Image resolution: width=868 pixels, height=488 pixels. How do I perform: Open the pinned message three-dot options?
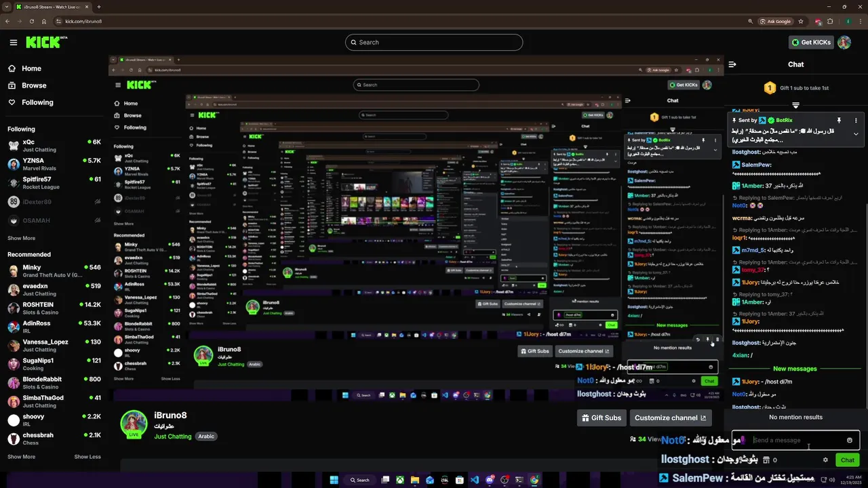tap(856, 120)
